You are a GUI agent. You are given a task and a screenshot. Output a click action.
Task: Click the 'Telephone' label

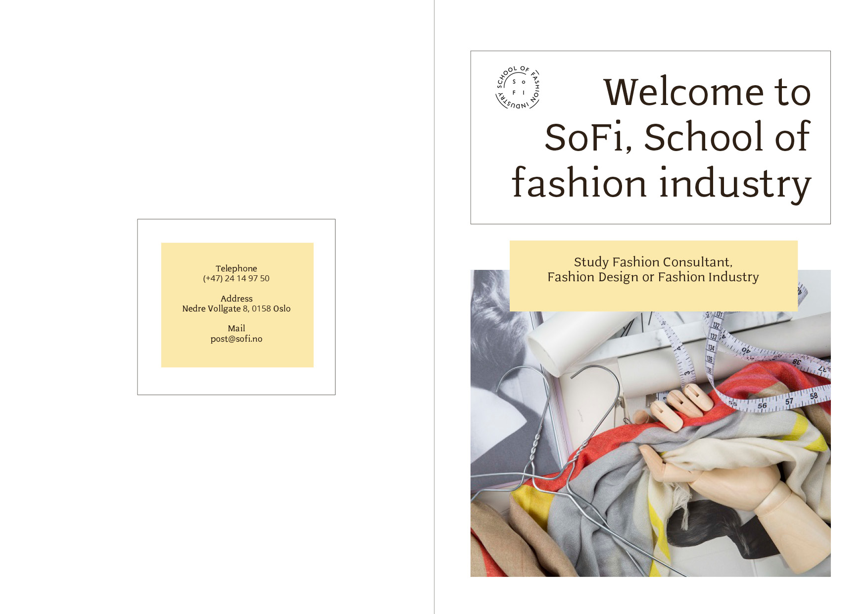(x=236, y=268)
